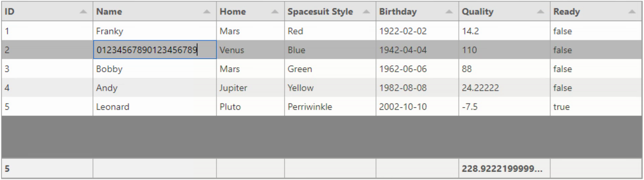Viewport: 644px width, 180px height.
Task: Click the Ready false cell in Franky's row
Action: click(x=595, y=31)
